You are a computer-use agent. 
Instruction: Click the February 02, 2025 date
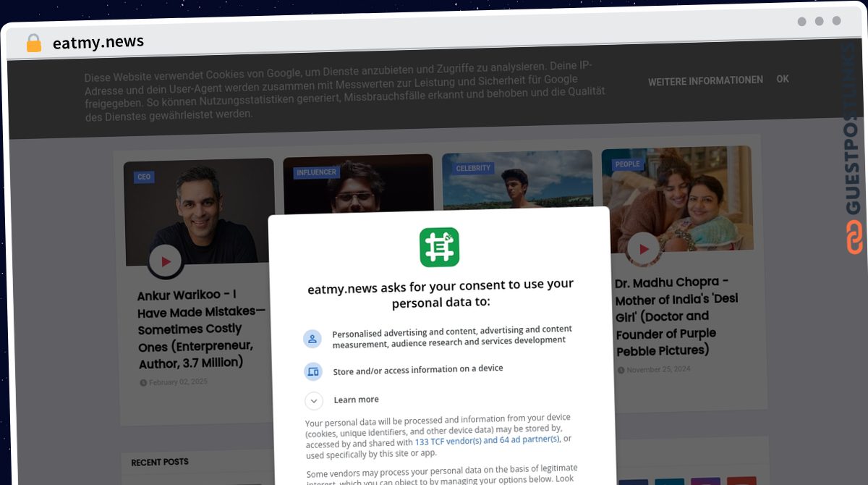[174, 382]
